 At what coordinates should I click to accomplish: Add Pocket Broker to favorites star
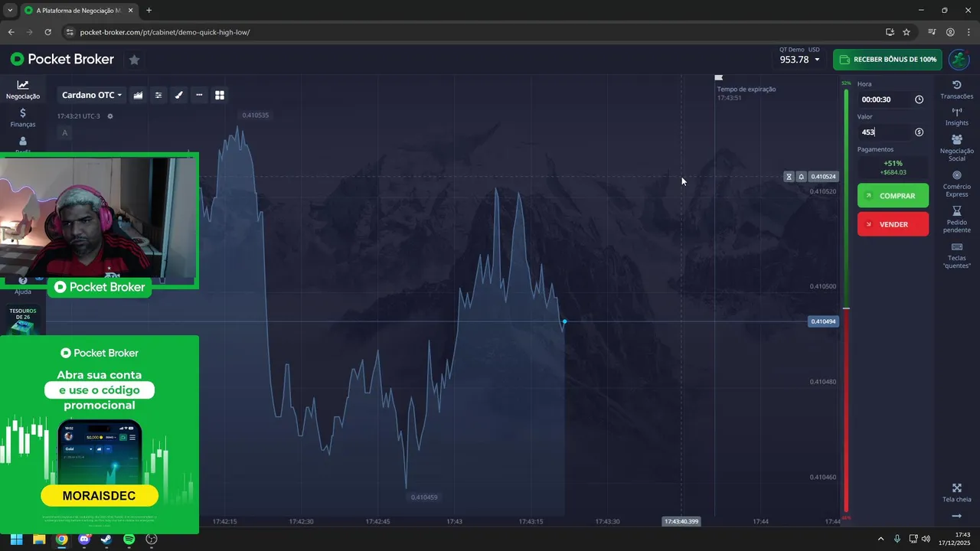point(134,59)
